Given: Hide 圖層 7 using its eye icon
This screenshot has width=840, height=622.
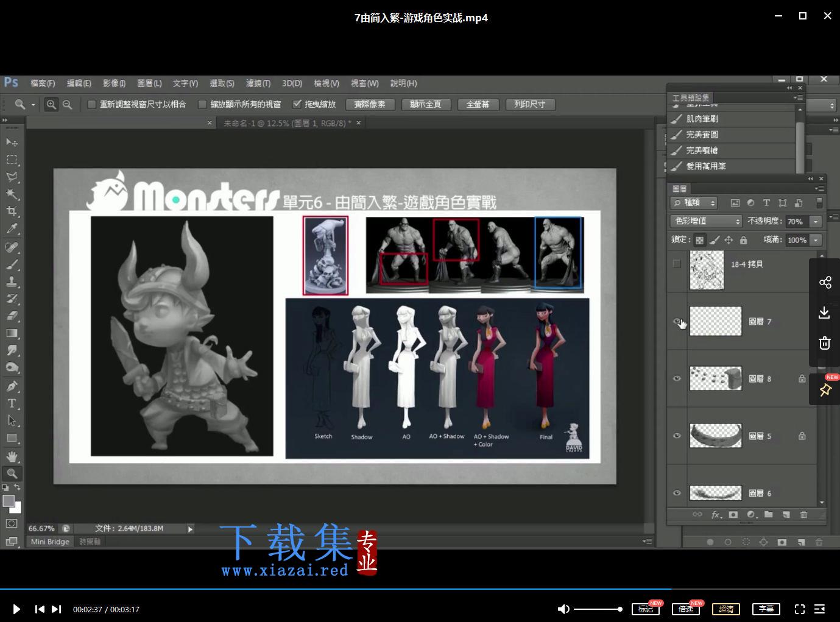Looking at the screenshot, I should pyautogui.click(x=677, y=321).
